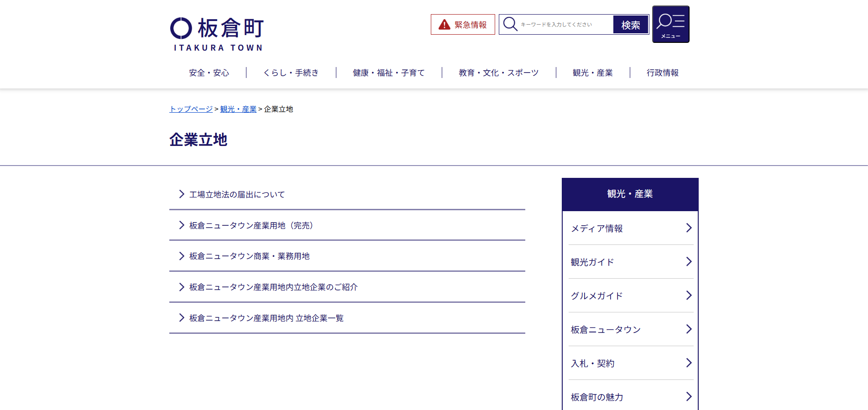Open the メニュー menu button
Screen dimensions: 868x410
coord(670,24)
